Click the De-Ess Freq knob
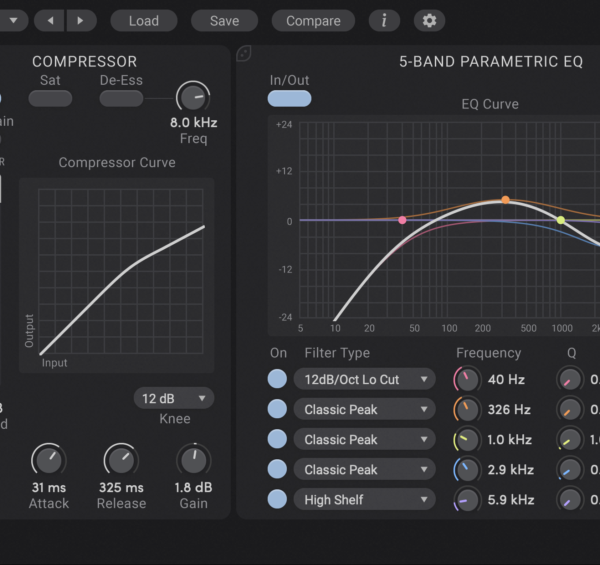 pos(193,97)
